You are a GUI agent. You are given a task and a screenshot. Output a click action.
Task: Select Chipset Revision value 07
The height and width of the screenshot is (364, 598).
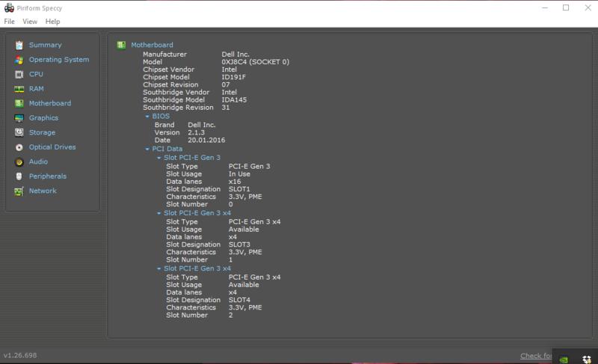[x=226, y=84]
